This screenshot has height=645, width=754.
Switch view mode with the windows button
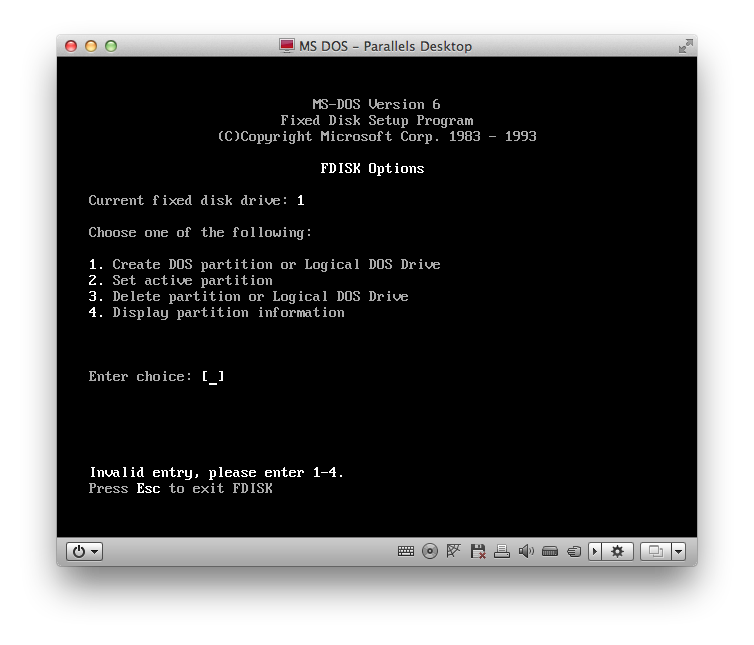click(656, 551)
